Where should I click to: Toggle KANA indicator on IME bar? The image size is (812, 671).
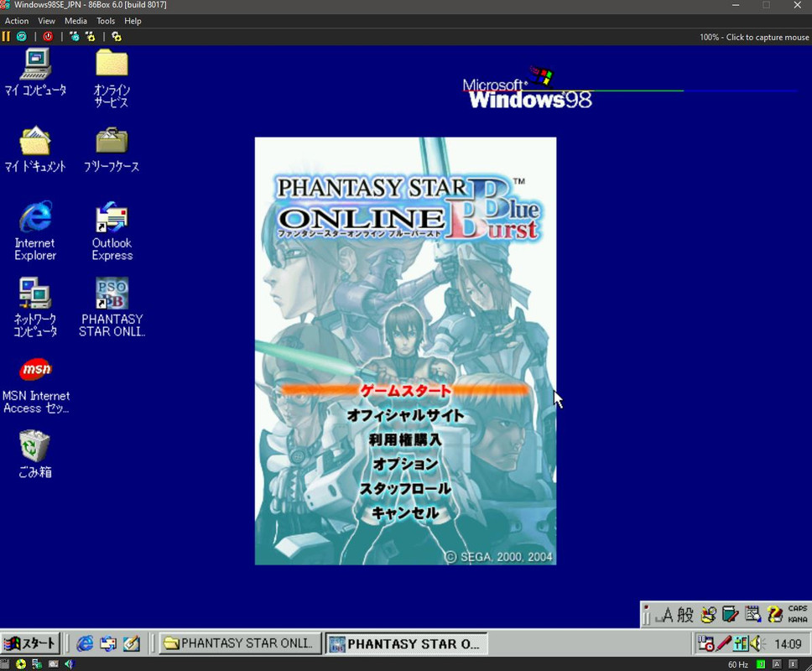click(x=798, y=619)
